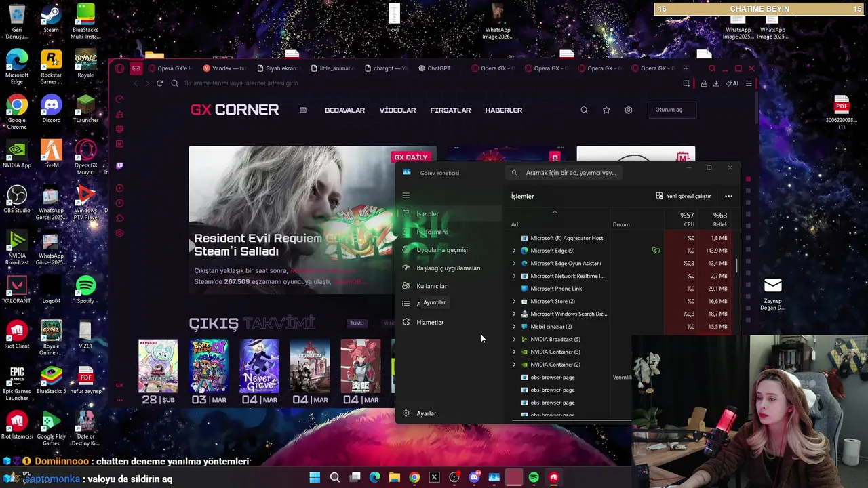Open Discord desktop icon

[51, 108]
